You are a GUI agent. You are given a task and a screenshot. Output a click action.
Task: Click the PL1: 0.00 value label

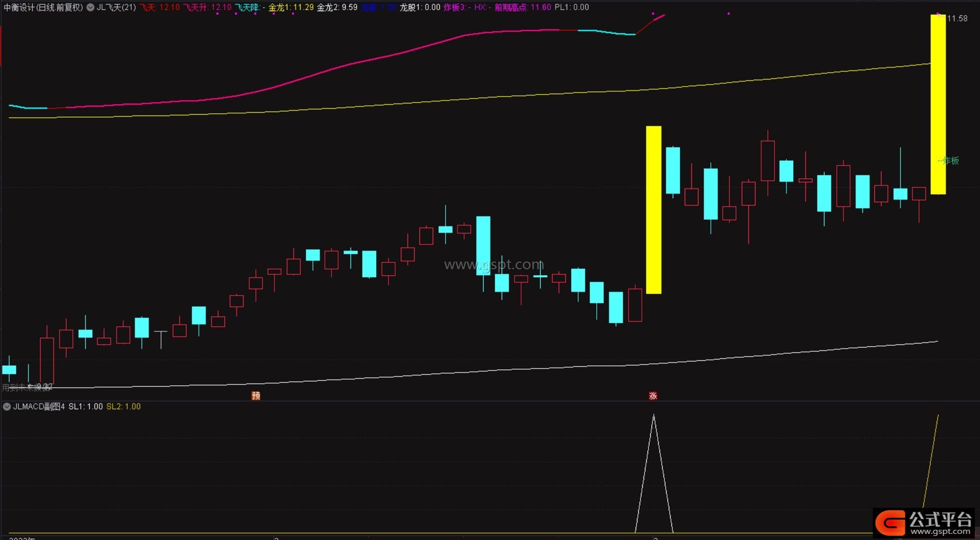coord(572,7)
